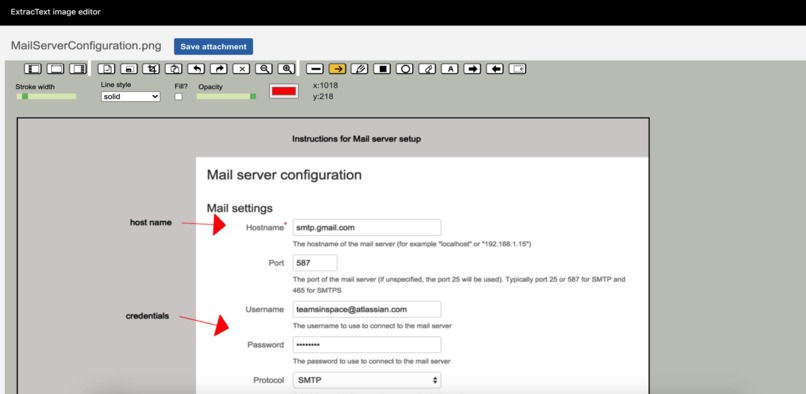Click the 'ExtracText image editor' title
Image resolution: width=806 pixels, height=394 pixels.
[56, 11]
